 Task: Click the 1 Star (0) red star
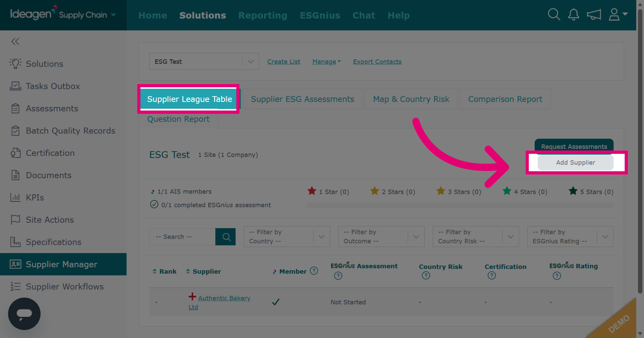pos(312,191)
